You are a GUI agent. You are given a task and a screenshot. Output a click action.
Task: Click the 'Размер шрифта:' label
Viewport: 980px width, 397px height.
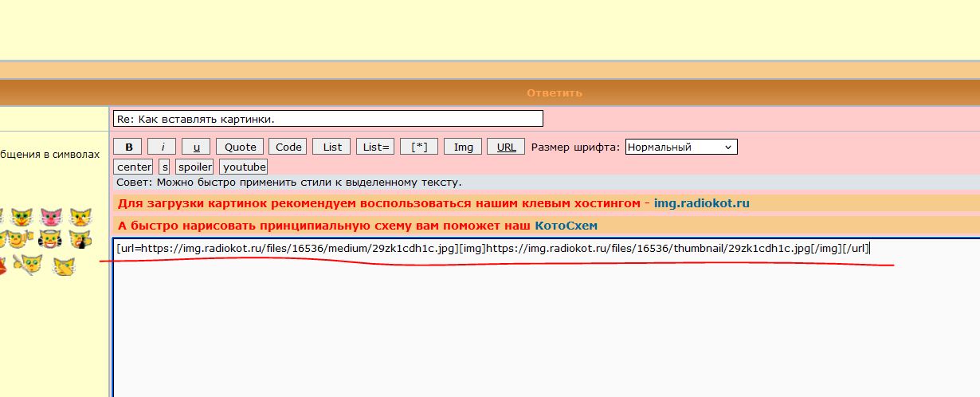[x=575, y=147]
